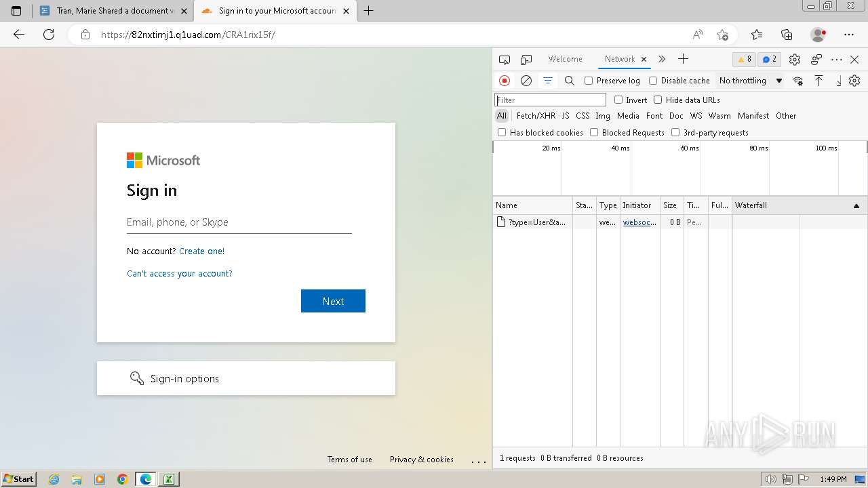Import HAR file upload arrow
Image resolution: width=868 pixels, height=488 pixels.
pyautogui.click(x=818, y=81)
